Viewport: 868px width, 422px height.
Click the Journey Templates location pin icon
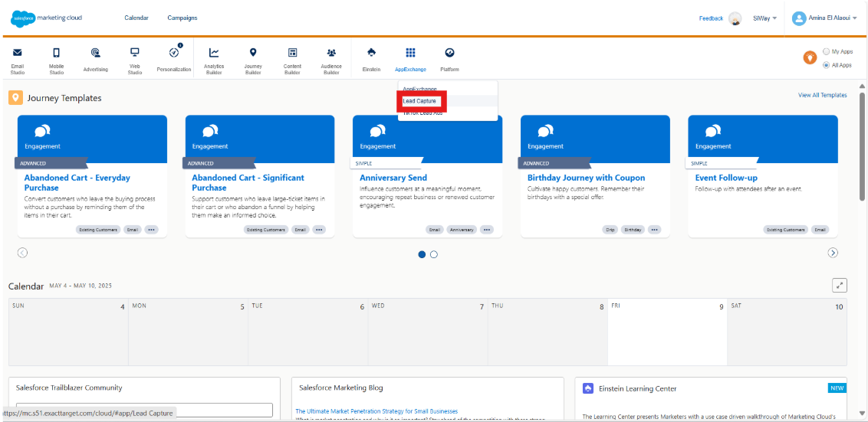tap(15, 98)
